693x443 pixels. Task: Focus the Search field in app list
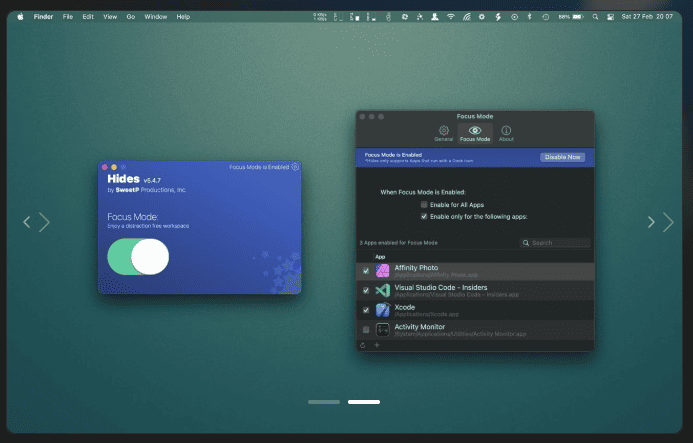point(555,243)
